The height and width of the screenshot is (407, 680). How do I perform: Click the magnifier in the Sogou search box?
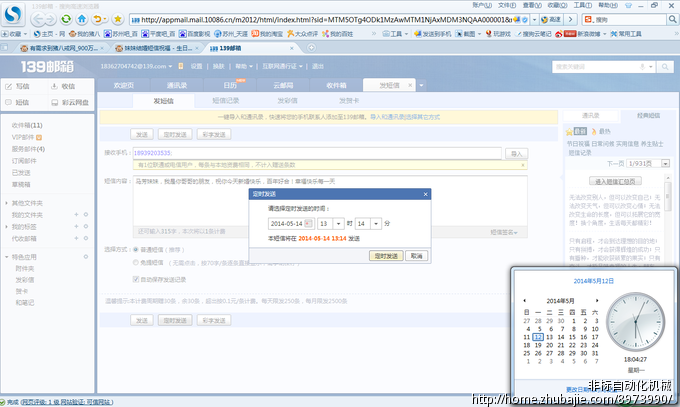(672, 20)
